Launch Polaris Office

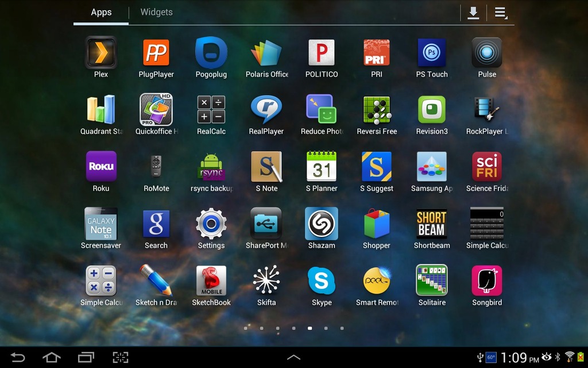click(x=266, y=52)
